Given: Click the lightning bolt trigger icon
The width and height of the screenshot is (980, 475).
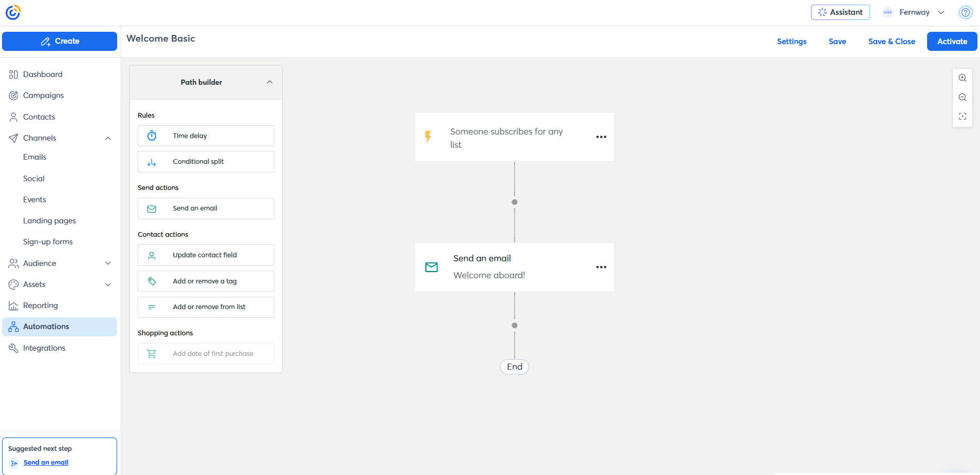Looking at the screenshot, I should coord(428,137).
